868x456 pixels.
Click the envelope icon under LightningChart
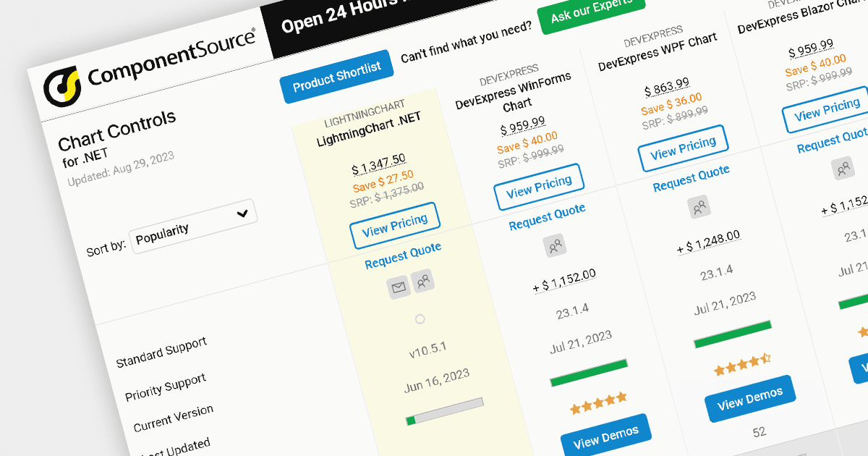click(x=399, y=287)
